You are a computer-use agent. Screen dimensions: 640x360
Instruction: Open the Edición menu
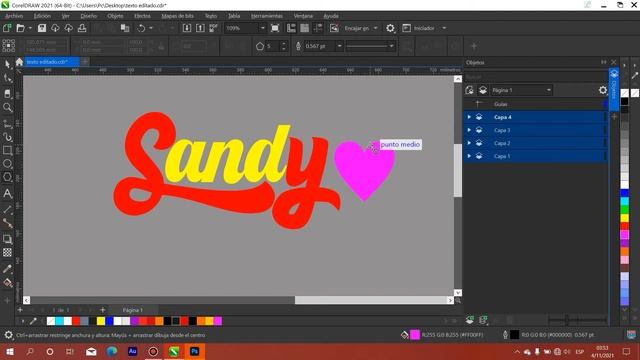point(42,16)
